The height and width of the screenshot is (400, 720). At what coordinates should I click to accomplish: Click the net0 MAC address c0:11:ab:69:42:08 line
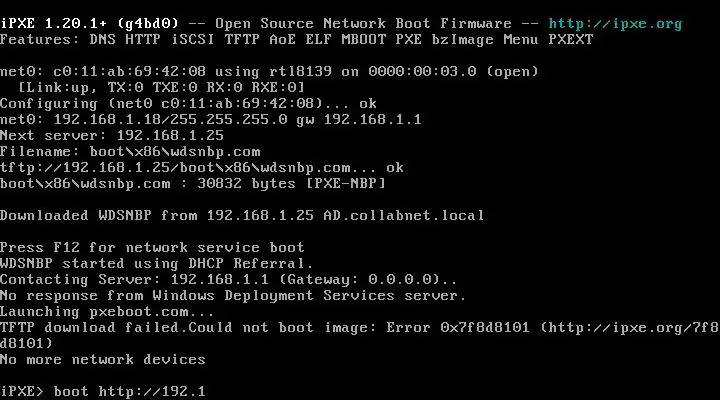coord(270,71)
